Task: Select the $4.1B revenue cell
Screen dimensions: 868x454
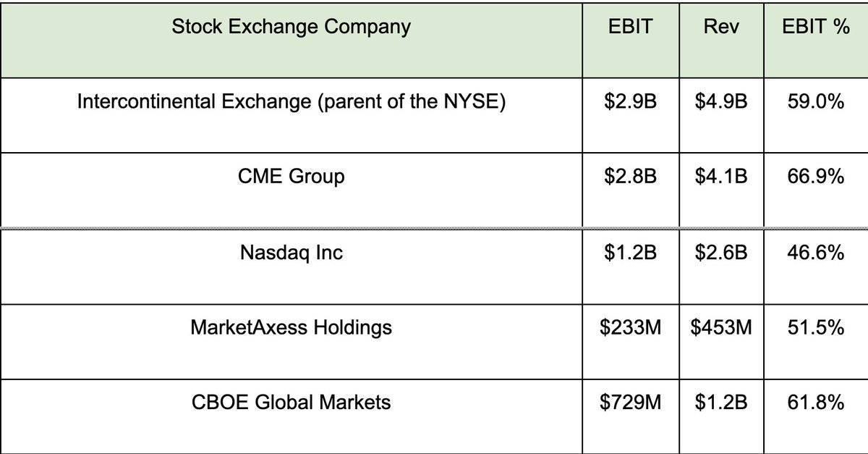Action: point(720,177)
